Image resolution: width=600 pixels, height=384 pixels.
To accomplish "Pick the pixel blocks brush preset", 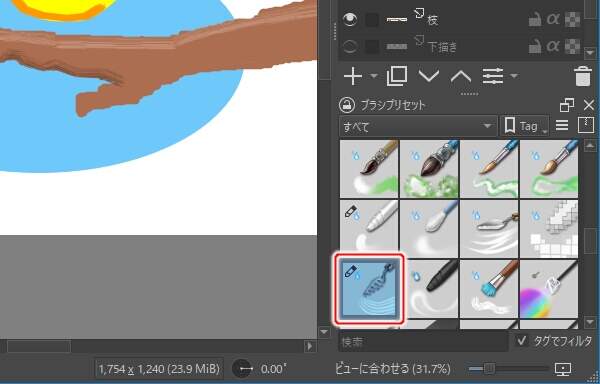I will coord(549,229).
